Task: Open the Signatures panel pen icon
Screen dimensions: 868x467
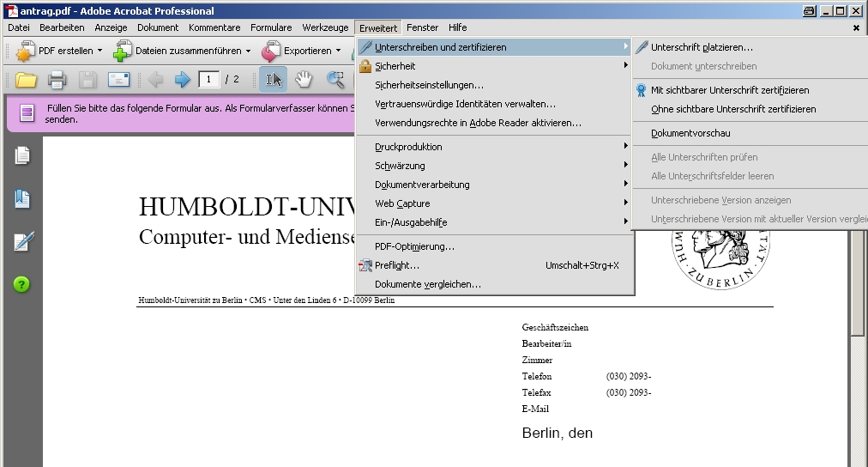Action: [22, 242]
